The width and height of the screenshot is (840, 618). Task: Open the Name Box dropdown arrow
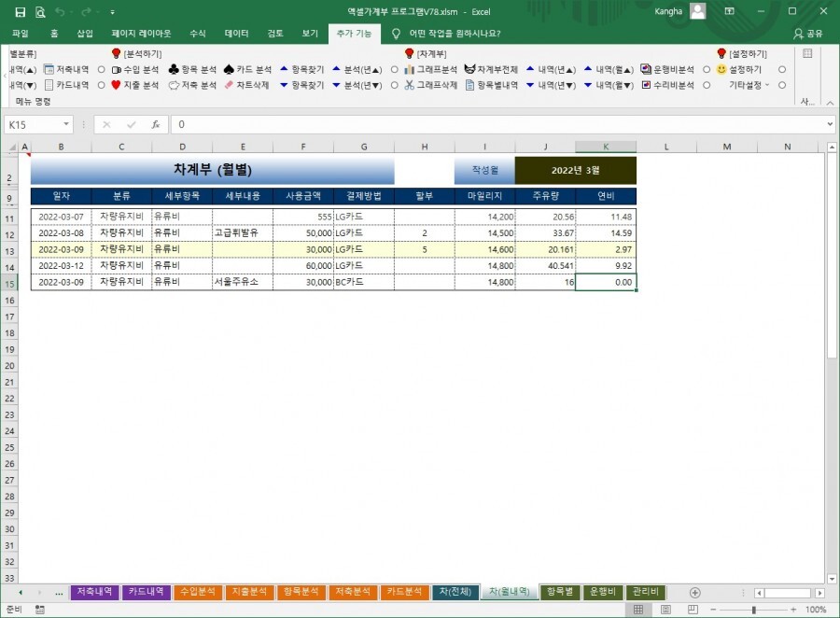point(66,124)
